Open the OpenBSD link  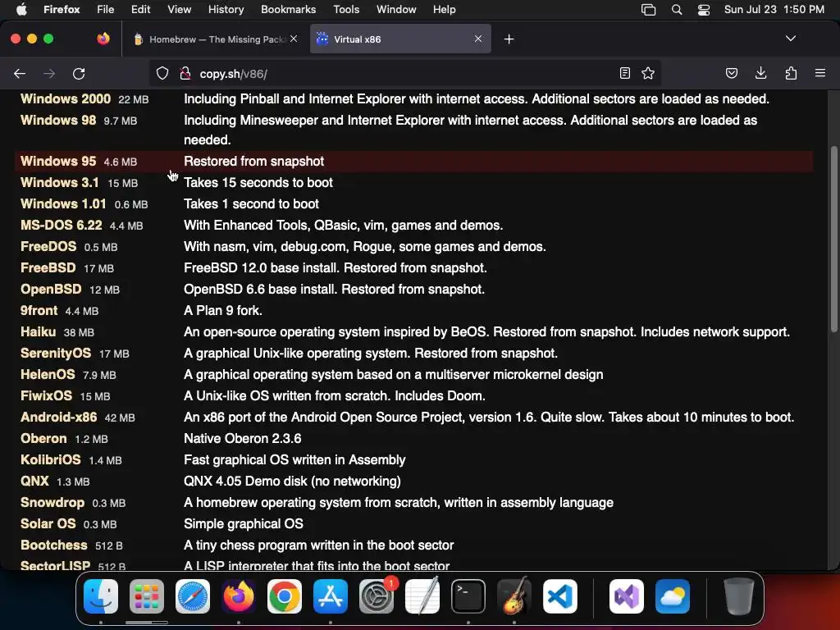click(x=51, y=290)
